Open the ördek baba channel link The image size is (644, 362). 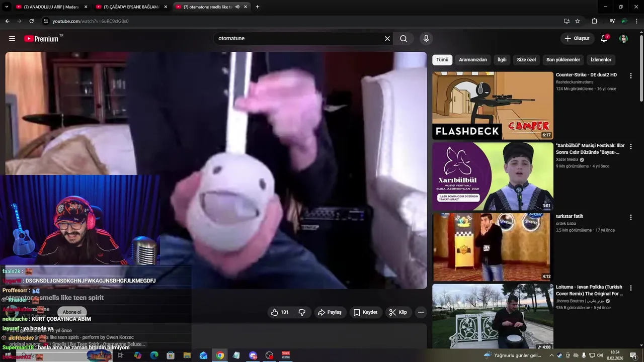coord(566,223)
